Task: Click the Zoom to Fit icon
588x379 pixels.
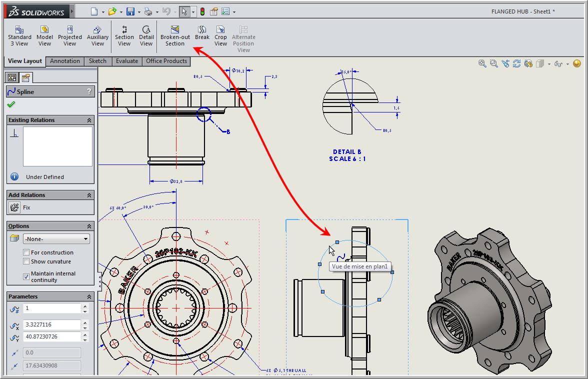Action: tap(482, 64)
